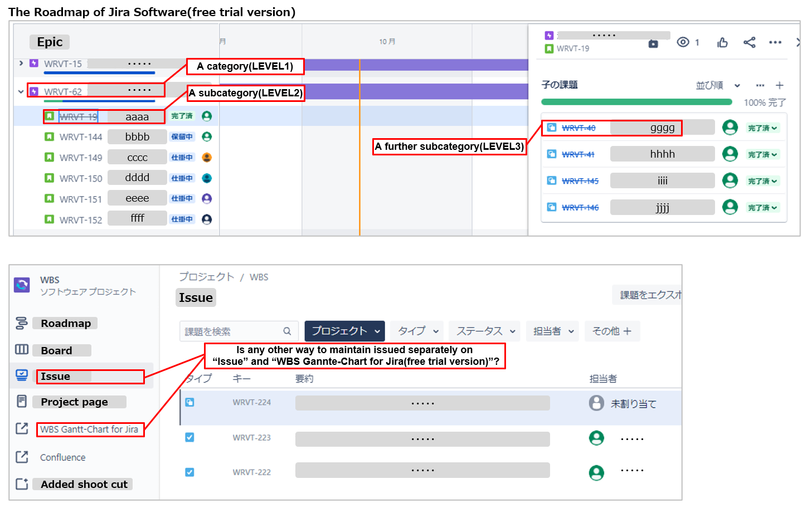Click the assignee avatar on WRVT-152 row

tap(207, 219)
